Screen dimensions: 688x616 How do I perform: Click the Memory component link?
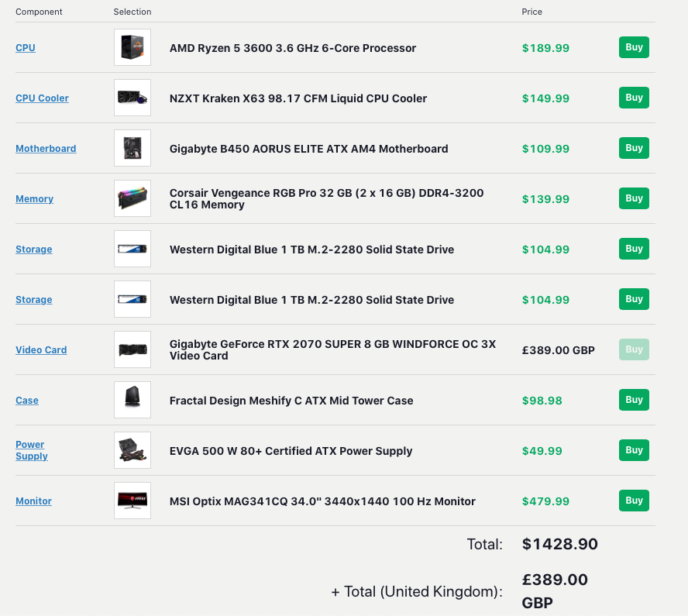(34, 199)
